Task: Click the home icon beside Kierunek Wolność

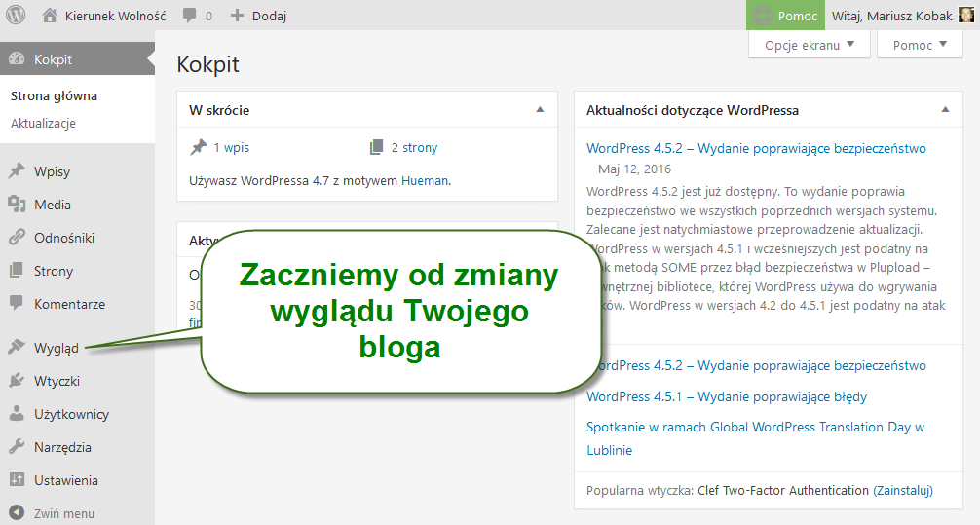Action: [x=50, y=15]
